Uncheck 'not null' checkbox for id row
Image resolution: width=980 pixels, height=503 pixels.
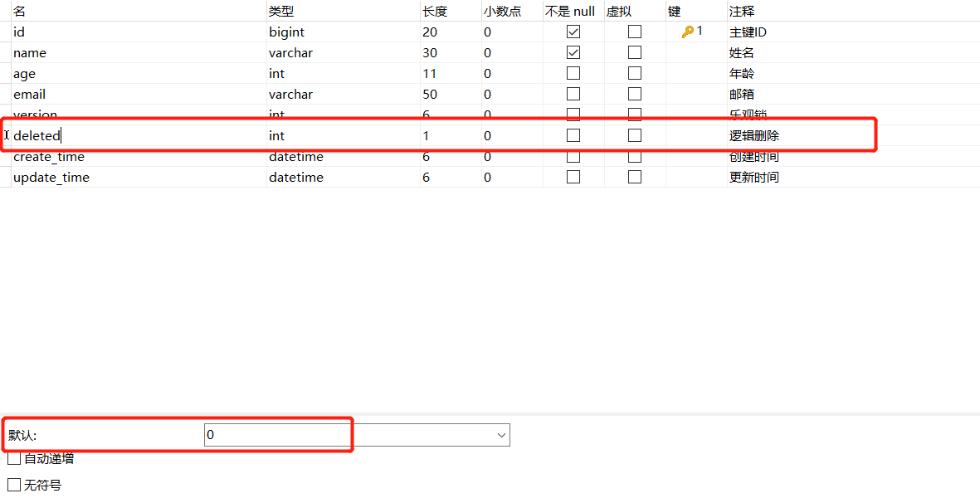point(573,32)
